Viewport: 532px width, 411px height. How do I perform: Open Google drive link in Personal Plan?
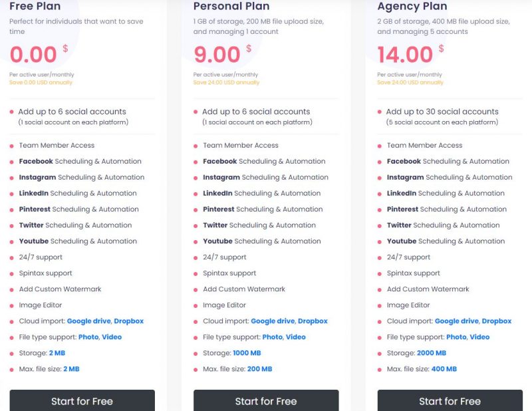[273, 321]
